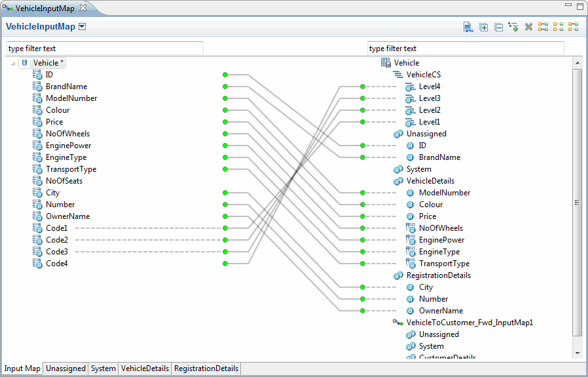Select source Number tree item
The width and height of the screenshot is (588, 377).
click(60, 205)
